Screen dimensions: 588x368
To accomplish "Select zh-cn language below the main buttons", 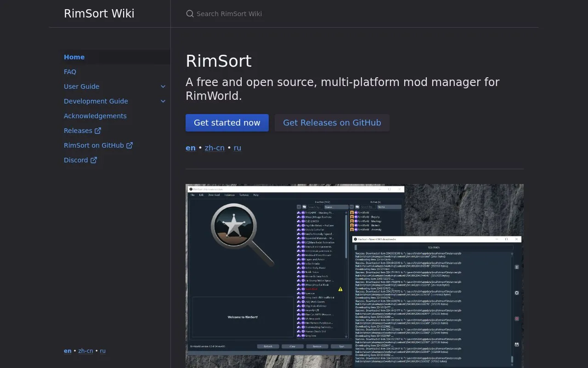I will coord(215,148).
